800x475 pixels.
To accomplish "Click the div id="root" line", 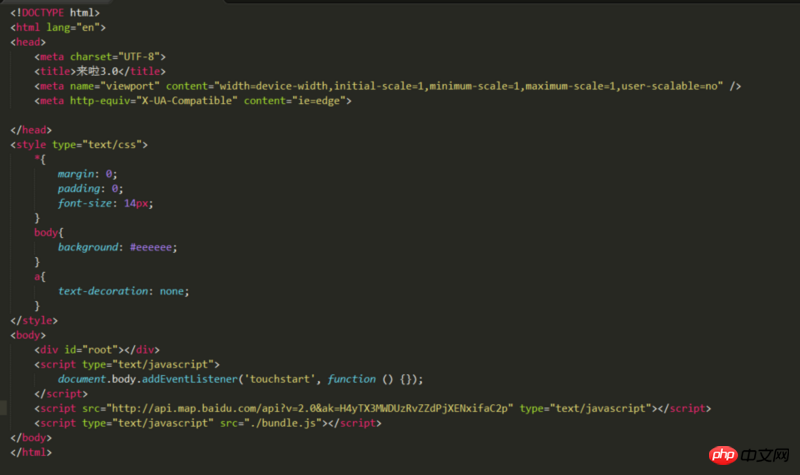I will (x=97, y=350).
